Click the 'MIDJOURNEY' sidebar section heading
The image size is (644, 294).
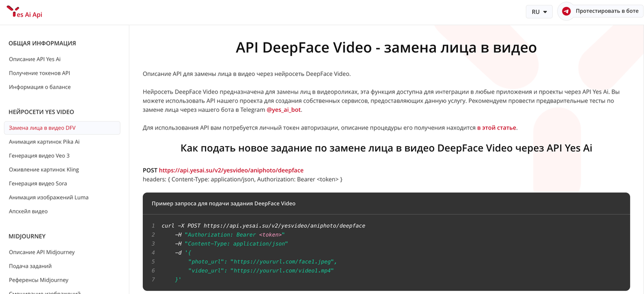pyautogui.click(x=27, y=236)
